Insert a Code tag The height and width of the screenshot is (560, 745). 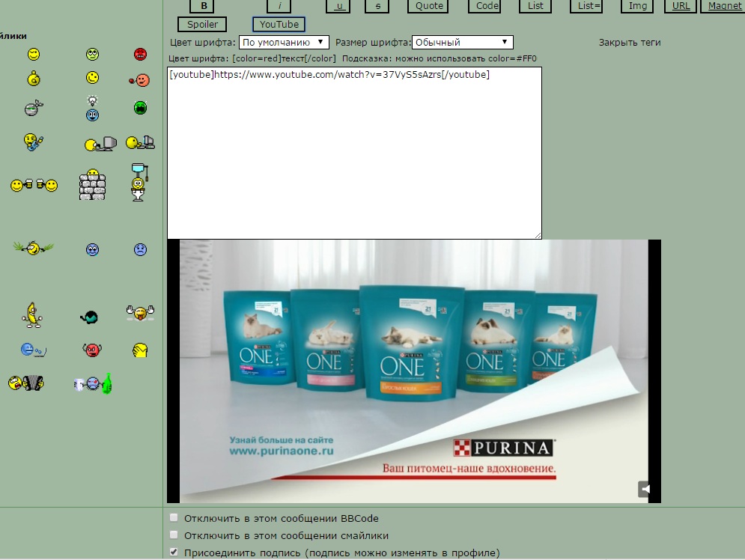[484, 6]
